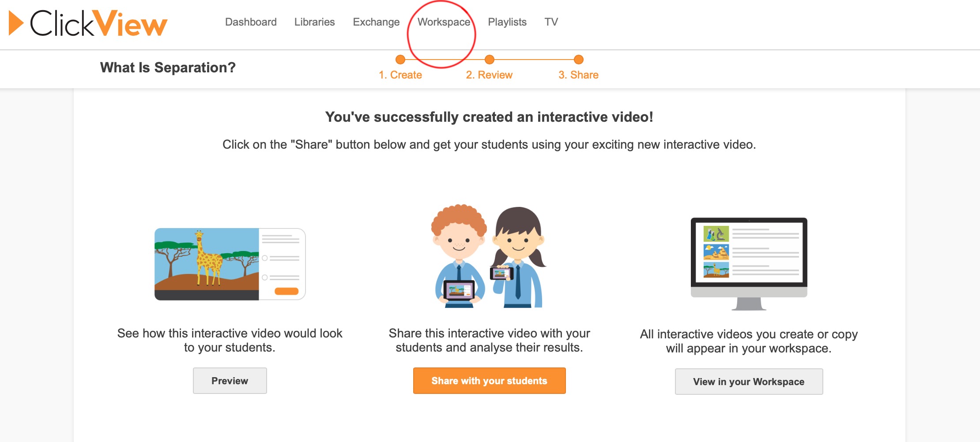Go to the Libraries section
Viewport: 980px width, 442px height.
tap(314, 22)
